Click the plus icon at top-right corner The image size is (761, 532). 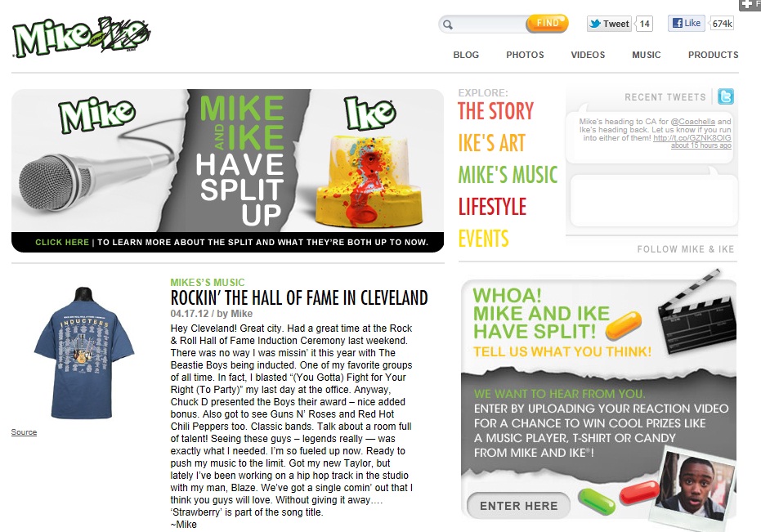pyautogui.click(x=747, y=4)
